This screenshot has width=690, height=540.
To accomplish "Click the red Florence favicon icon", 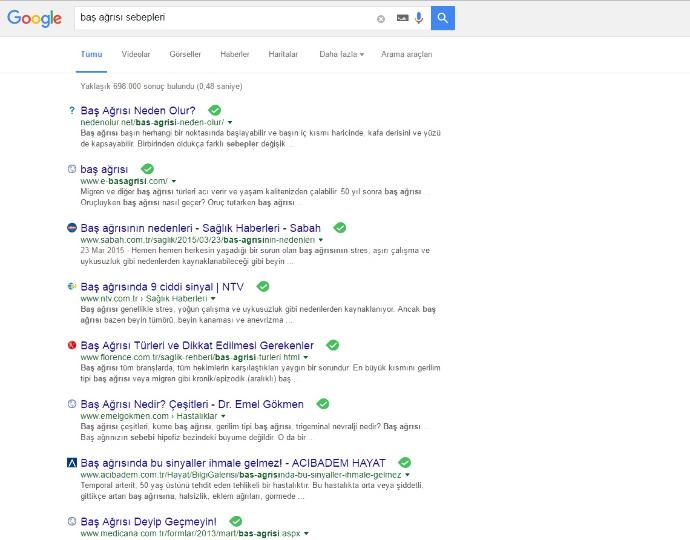I will 72,345.
